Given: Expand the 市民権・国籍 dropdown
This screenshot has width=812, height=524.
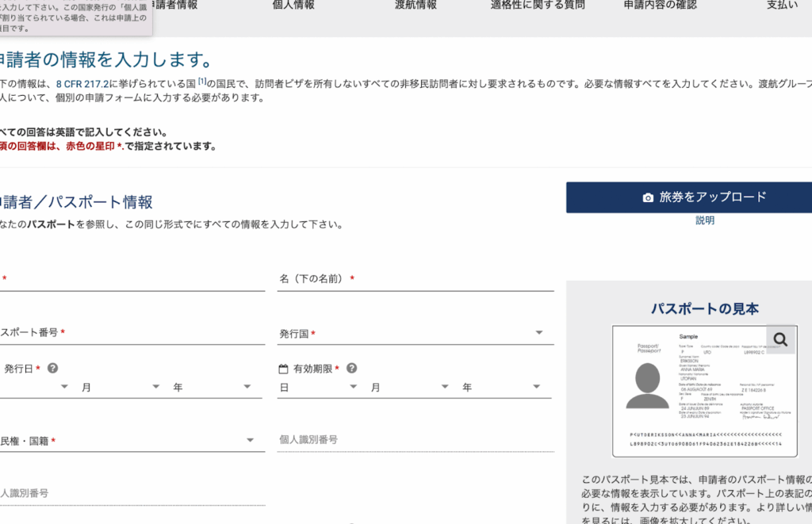Looking at the screenshot, I should pos(131,441).
